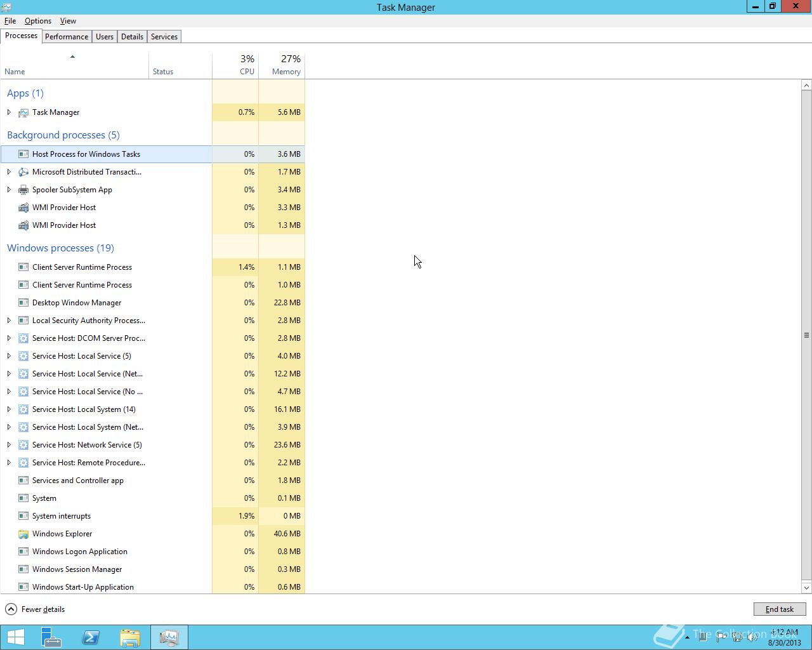
Task: Expand the Task Manager app row
Action: [x=9, y=112]
